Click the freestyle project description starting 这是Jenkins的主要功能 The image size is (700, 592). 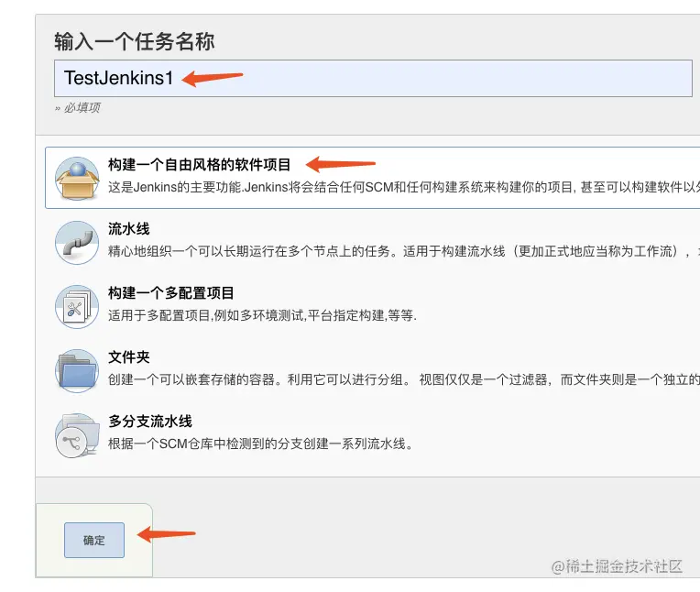pos(404,187)
